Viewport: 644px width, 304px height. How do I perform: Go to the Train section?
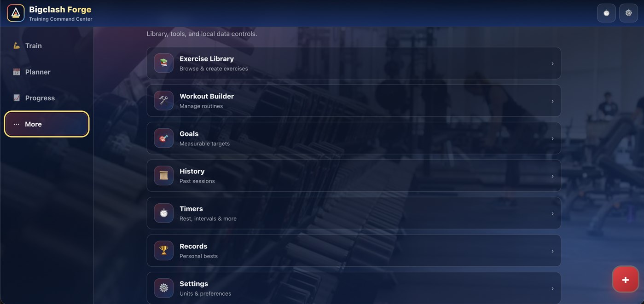(46, 46)
